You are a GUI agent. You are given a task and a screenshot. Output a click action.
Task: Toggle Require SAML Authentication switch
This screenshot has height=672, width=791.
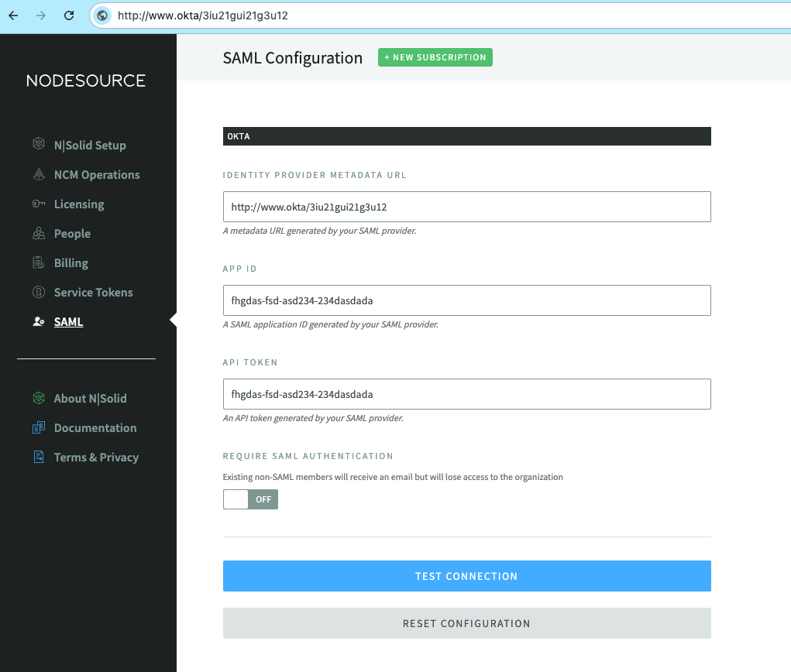click(250, 499)
